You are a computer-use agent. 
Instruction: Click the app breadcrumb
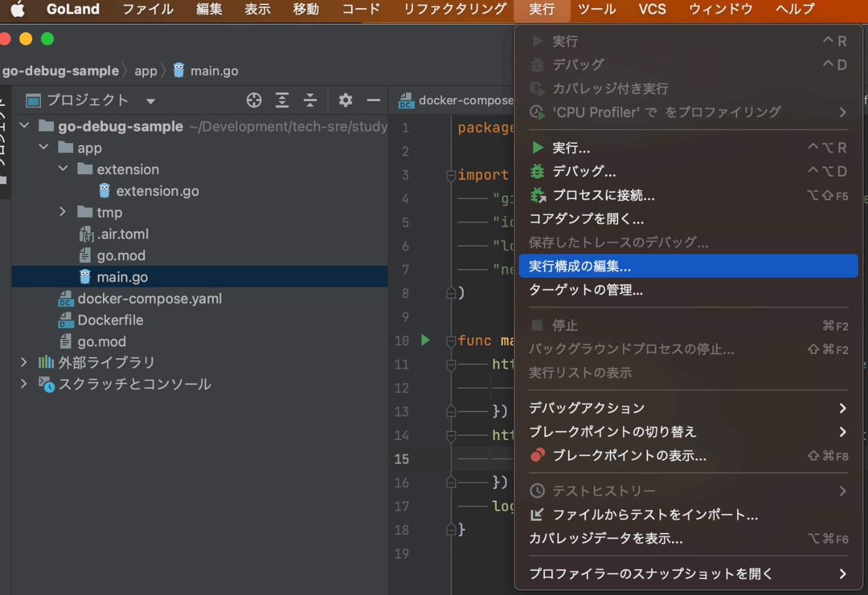tap(146, 71)
